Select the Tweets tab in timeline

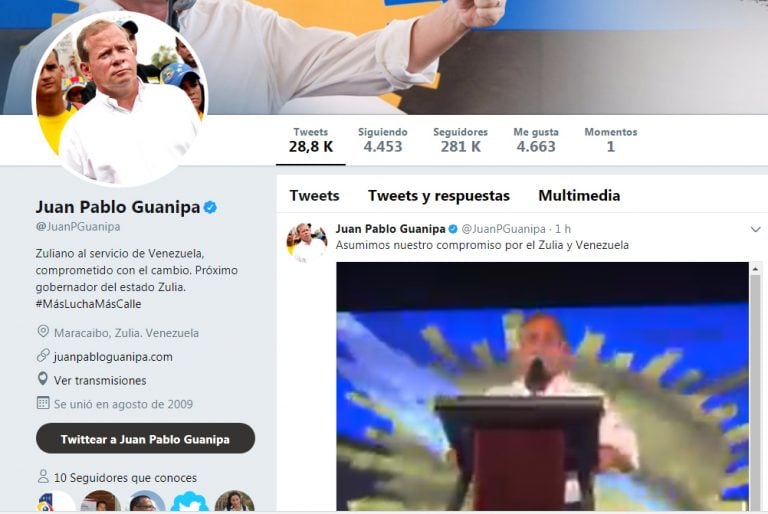click(314, 196)
